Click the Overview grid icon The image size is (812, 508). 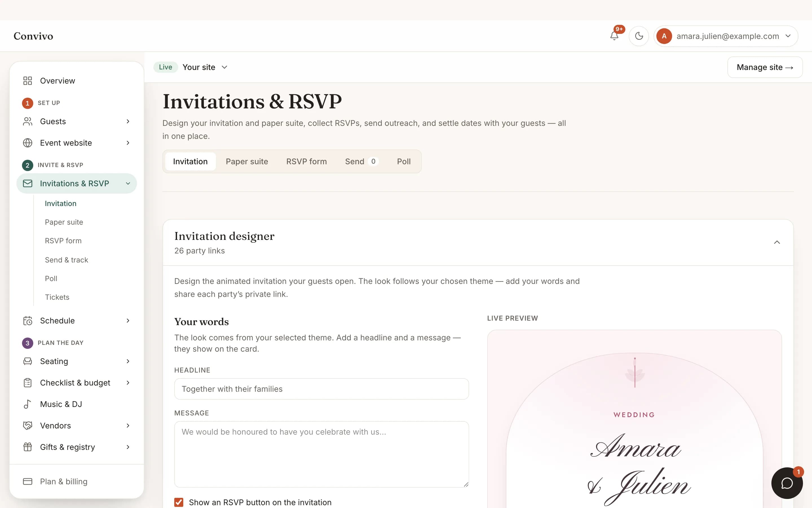pos(28,81)
